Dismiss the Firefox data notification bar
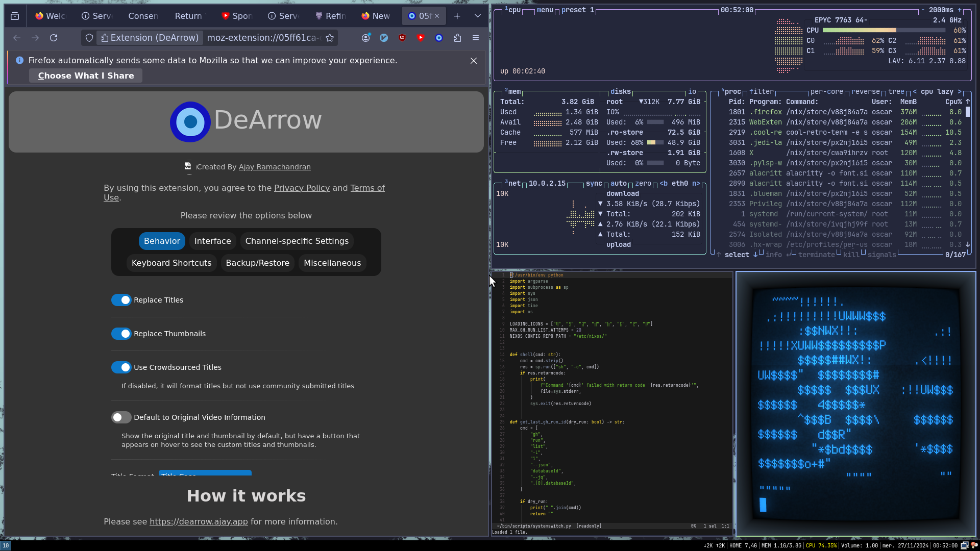 (474, 61)
